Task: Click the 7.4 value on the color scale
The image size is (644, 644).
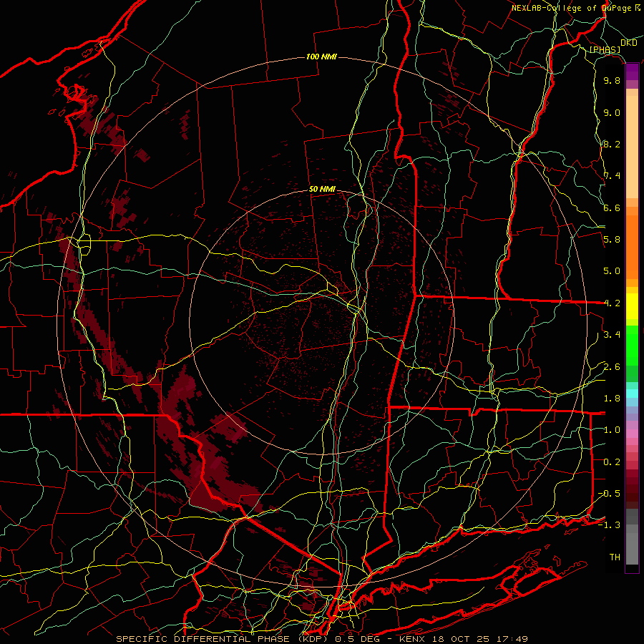Action: click(x=612, y=176)
